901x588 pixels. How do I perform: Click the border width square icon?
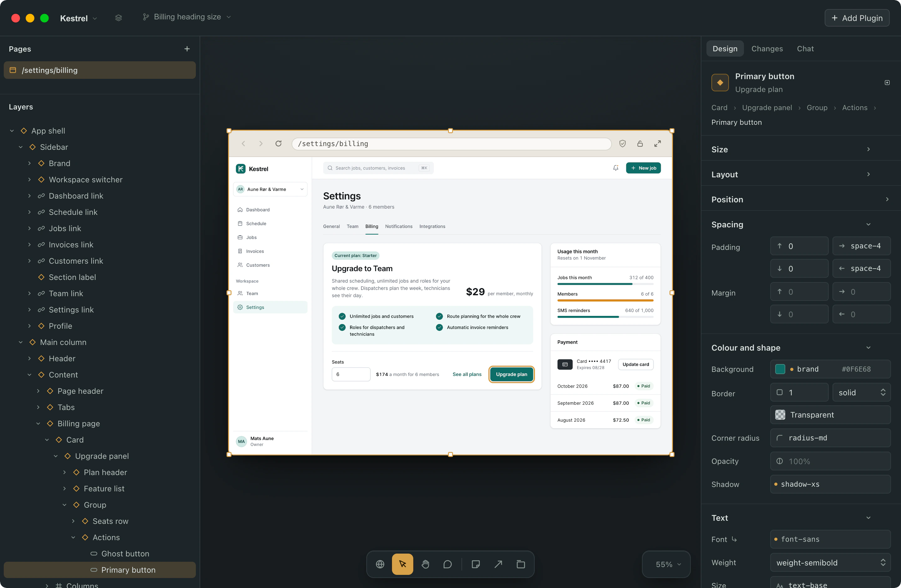pyautogui.click(x=780, y=393)
